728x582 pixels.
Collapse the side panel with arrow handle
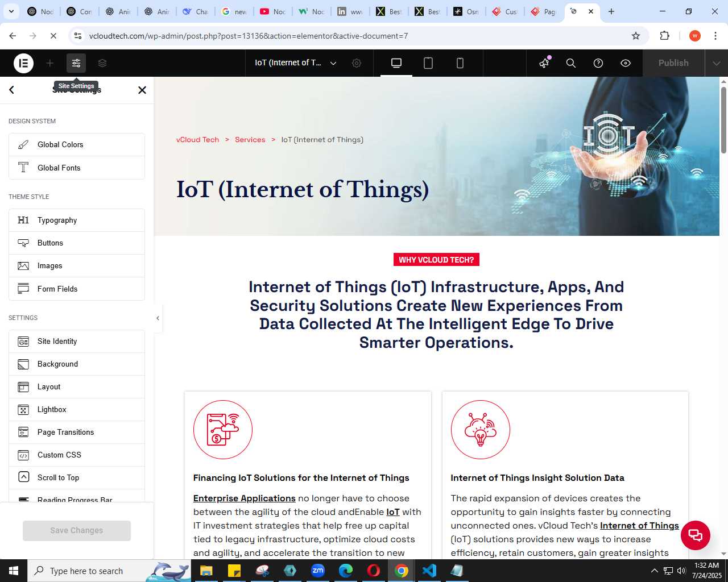tap(158, 318)
